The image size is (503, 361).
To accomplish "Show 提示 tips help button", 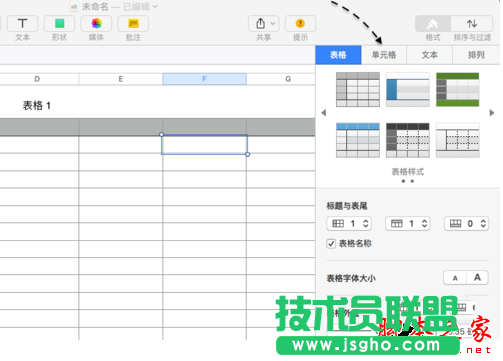I will (x=300, y=24).
